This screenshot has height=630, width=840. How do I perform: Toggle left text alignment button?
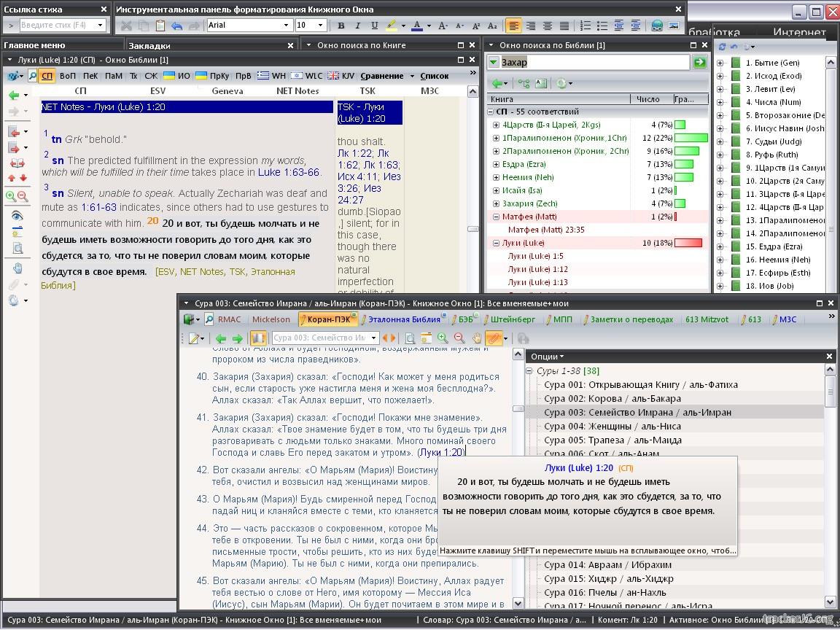click(x=515, y=26)
